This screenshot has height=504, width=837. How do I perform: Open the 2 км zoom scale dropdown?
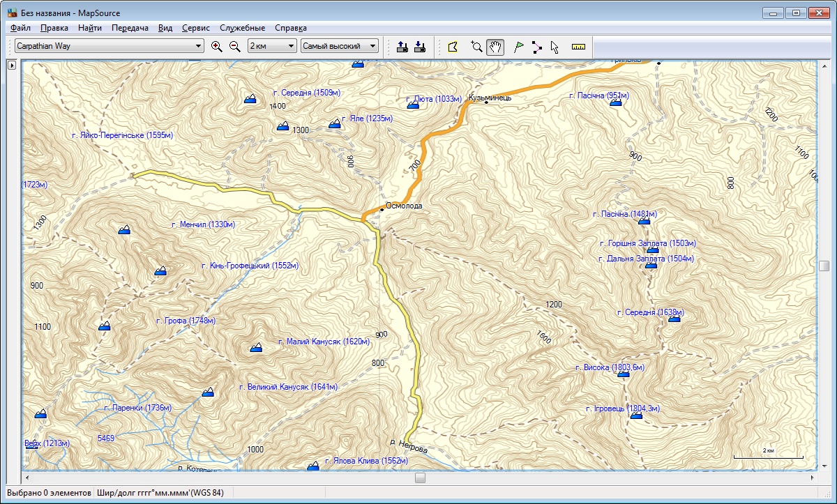(x=291, y=47)
